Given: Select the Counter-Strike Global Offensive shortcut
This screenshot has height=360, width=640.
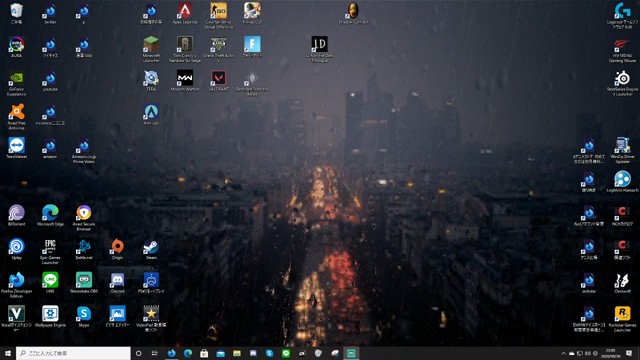Looking at the screenshot, I should pyautogui.click(x=218, y=16).
